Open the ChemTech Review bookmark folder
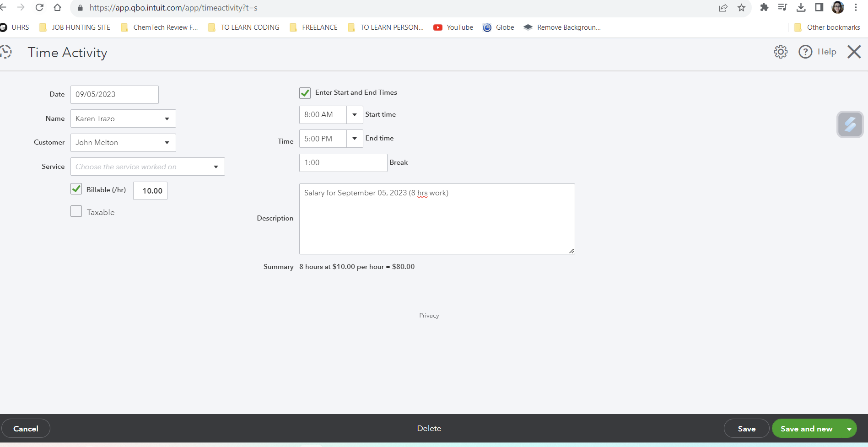Viewport: 868px width, 447px height. [159, 27]
